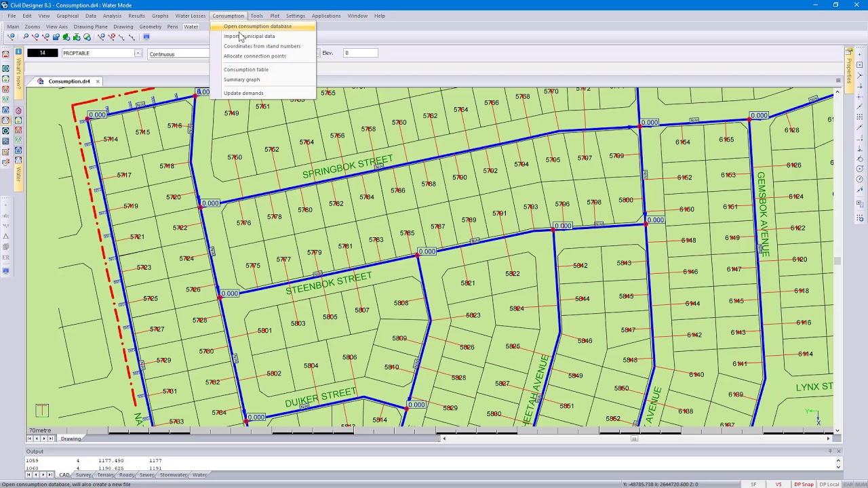Click stand number 5801 on the map
The height and width of the screenshot is (488, 868).
tap(264, 330)
